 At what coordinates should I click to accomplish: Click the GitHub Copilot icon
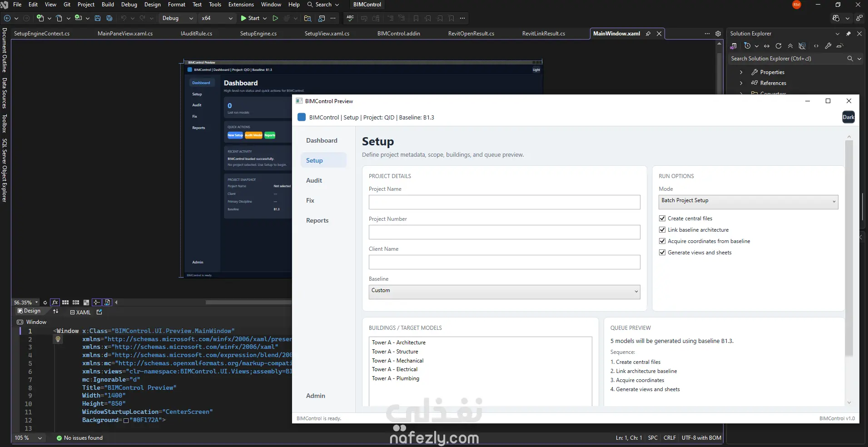point(836,18)
